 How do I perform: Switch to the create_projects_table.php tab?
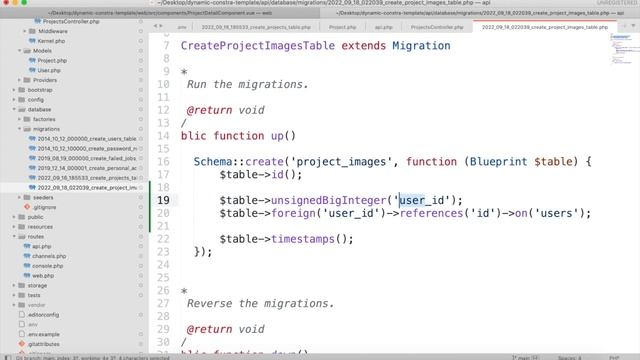[x=256, y=27]
